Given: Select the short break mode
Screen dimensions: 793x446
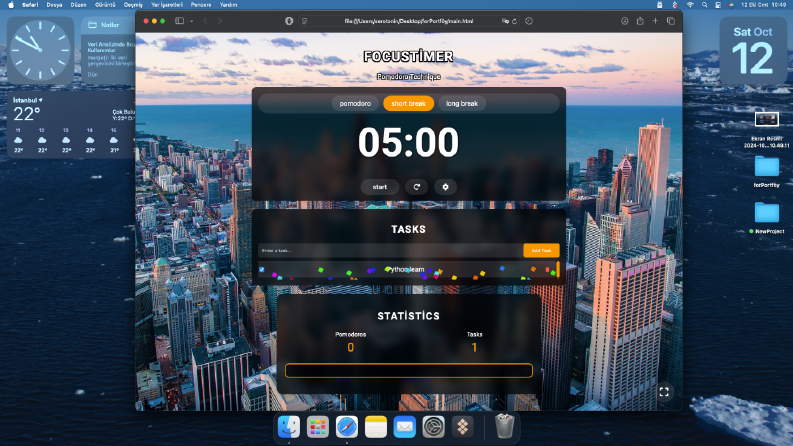Looking at the screenshot, I should 408,103.
